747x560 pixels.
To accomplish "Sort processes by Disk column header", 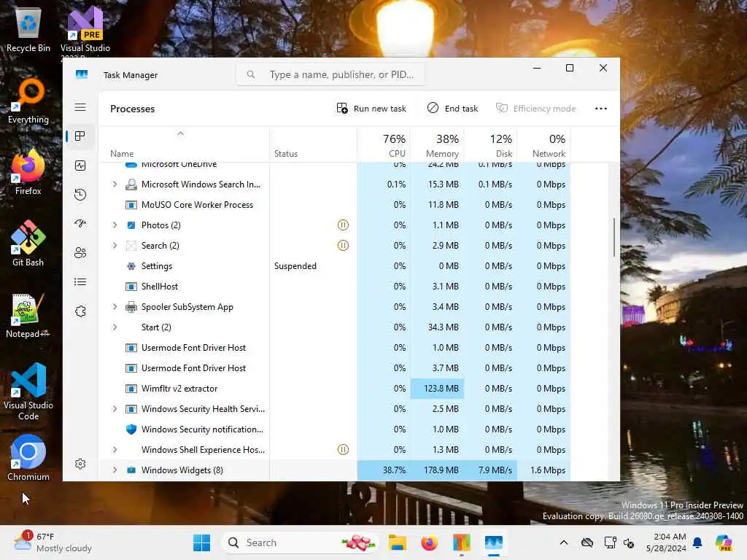I will click(x=490, y=145).
